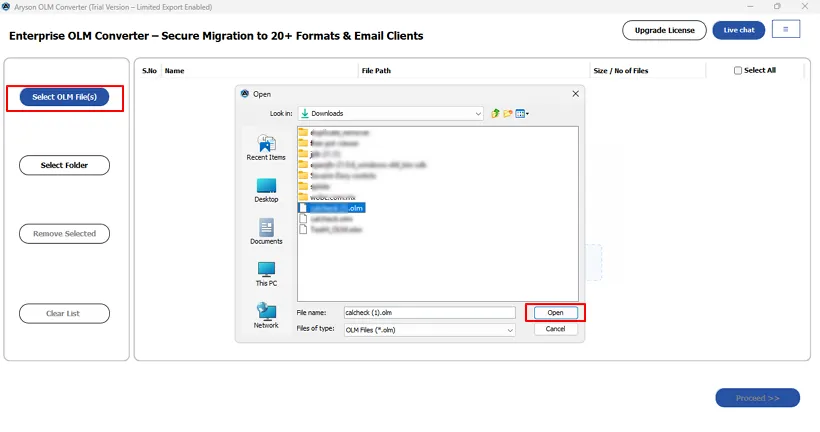Open the Recent Items shortcut
820x432 pixels.
pos(266,147)
